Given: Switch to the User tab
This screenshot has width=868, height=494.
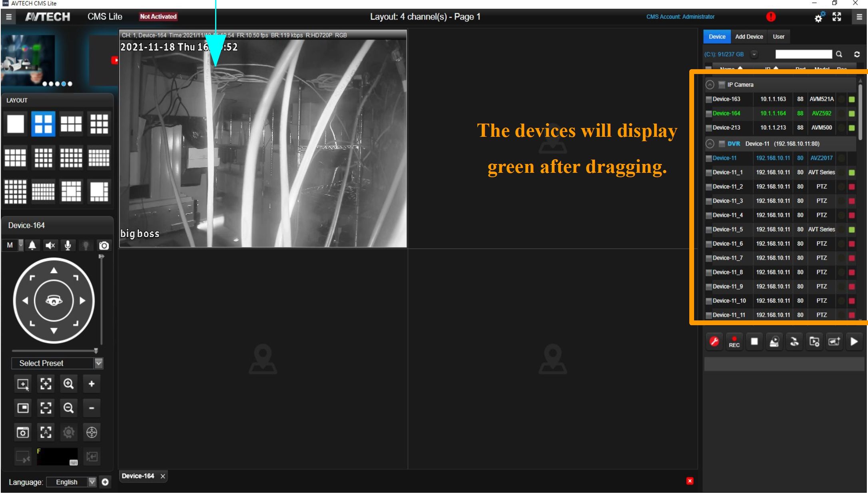Looking at the screenshot, I should [x=778, y=37].
